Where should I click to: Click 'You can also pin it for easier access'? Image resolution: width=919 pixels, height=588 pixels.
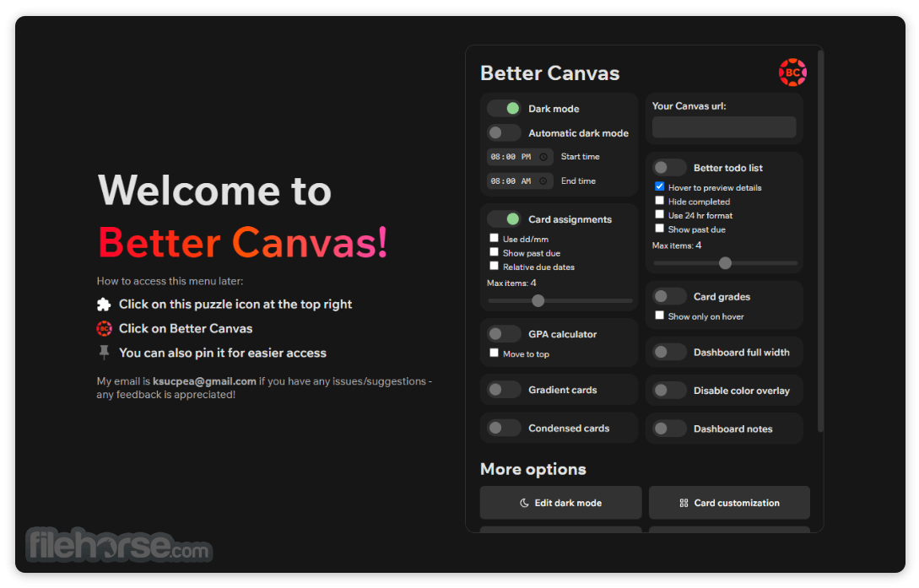click(223, 353)
